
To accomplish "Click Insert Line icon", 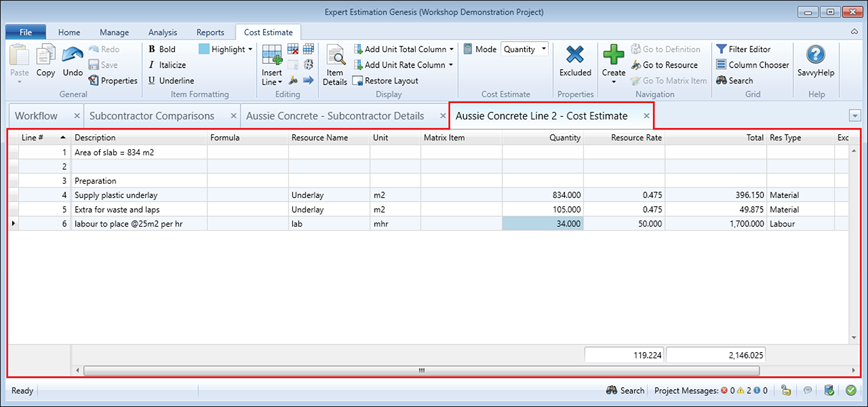I will point(272,56).
